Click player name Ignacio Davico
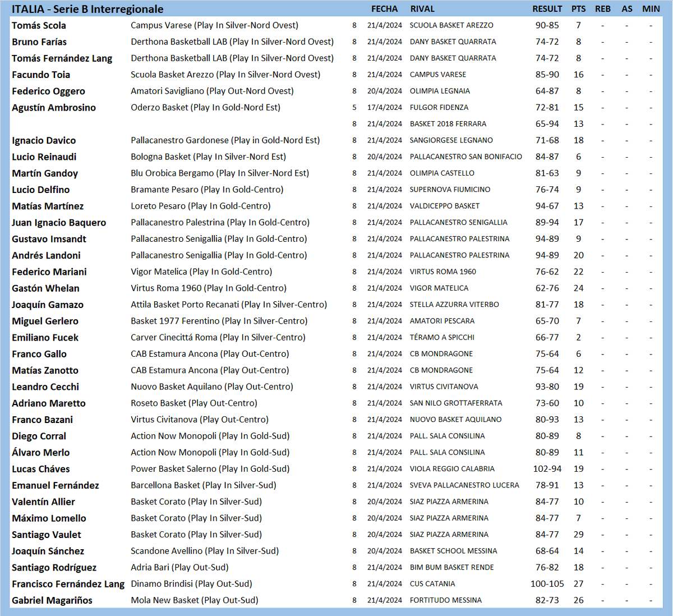This screenshot has width=673, height=616. [x=44, y=140]
